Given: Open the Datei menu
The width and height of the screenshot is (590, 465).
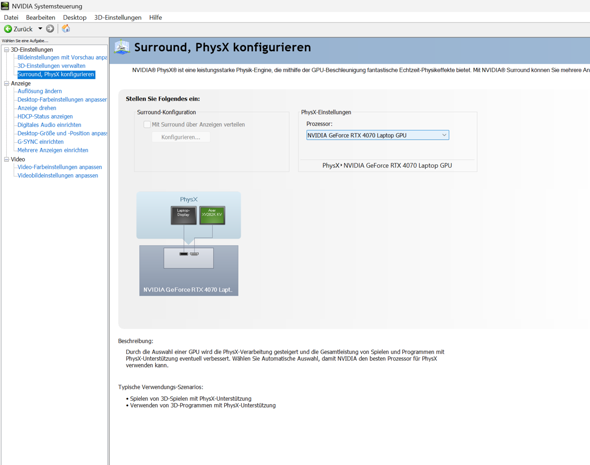Looking at the screenshot, I should coord(11,18).
